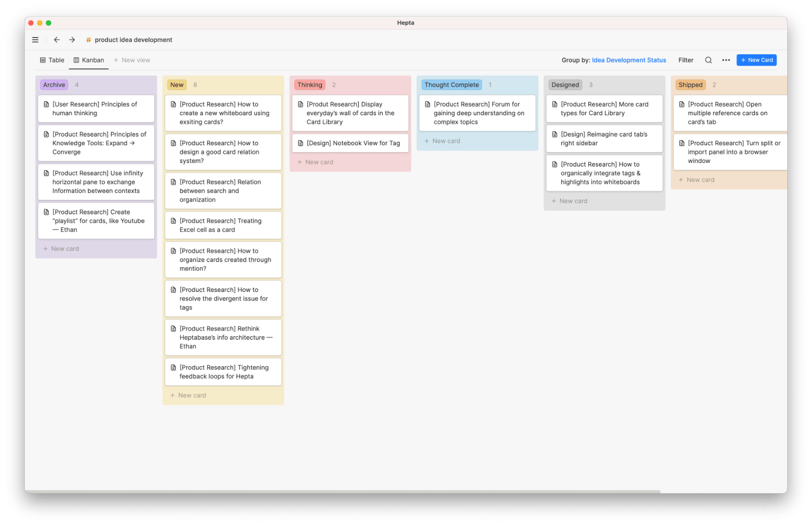Click the horizontal scrollbar at bottom
This screenshot has width=812, height=526.
click(x=343, y=491)
